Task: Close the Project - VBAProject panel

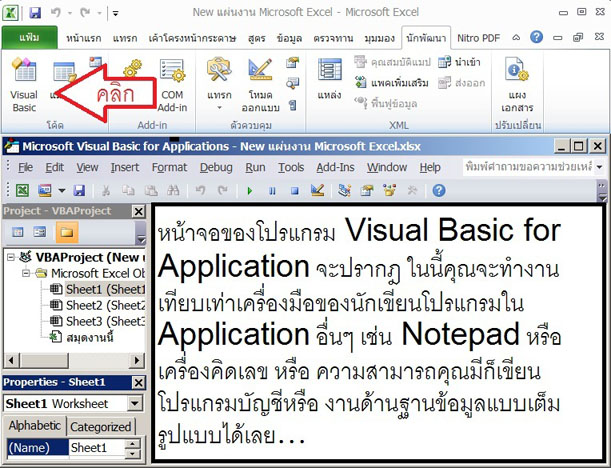Action: point(140,211)
